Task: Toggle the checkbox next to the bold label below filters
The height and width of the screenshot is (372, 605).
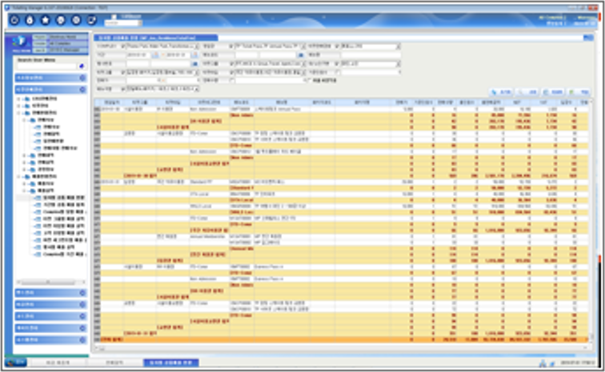Action: [308, 80]
